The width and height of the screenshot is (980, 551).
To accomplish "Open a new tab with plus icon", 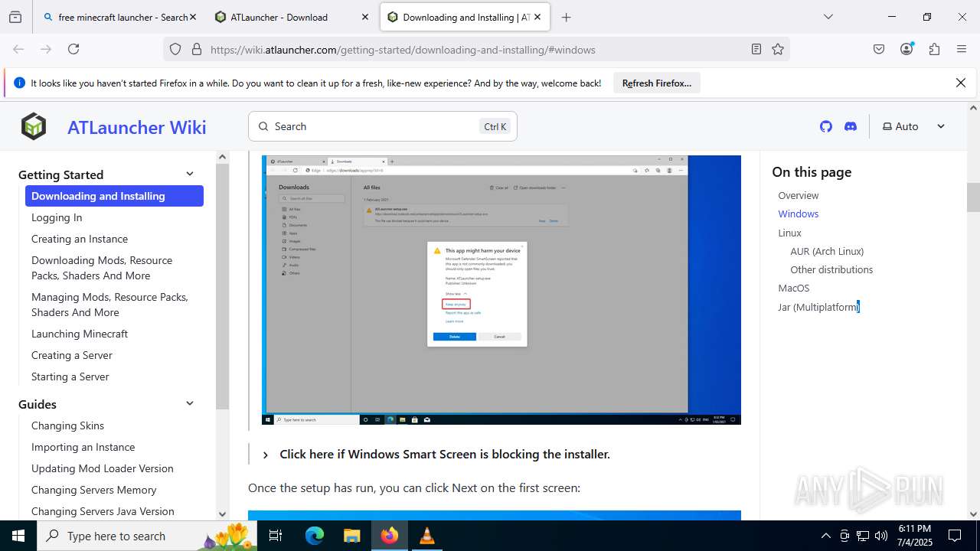I will [567, 17].
